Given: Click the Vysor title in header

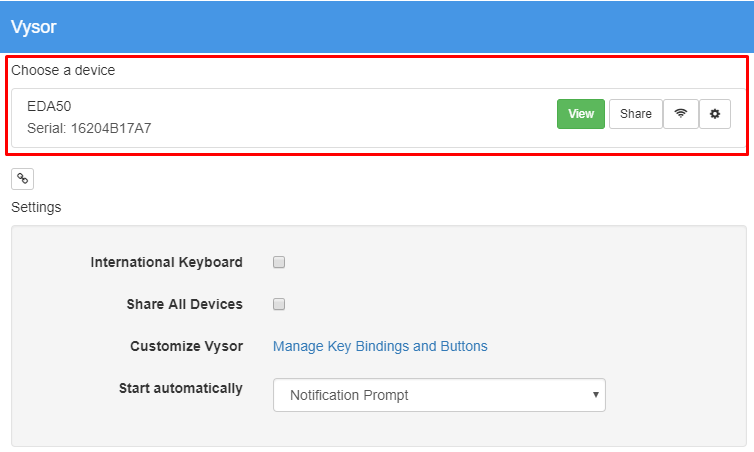Looking at the screenshot, I should (x=34, y=27).
